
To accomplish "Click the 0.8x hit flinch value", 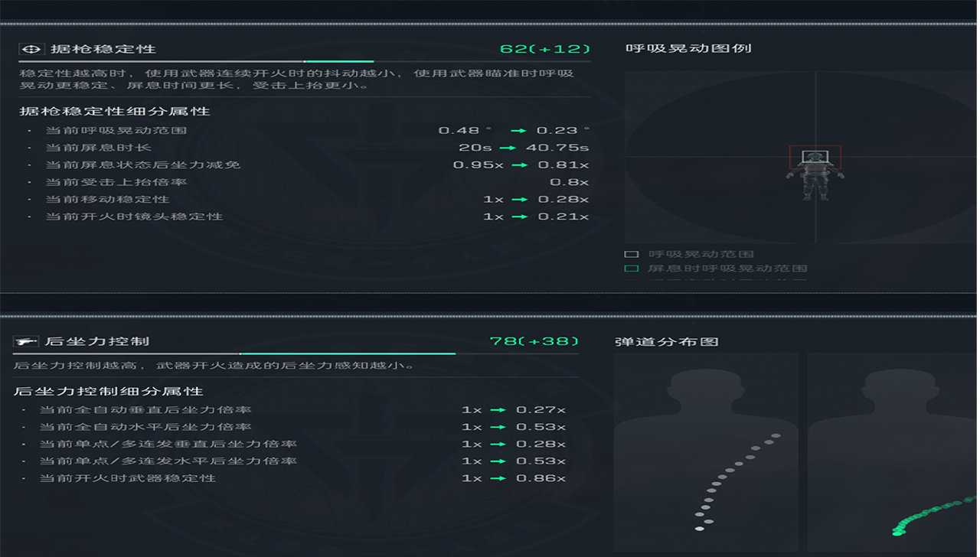I will pyautogui.click(x=569, y=182).
